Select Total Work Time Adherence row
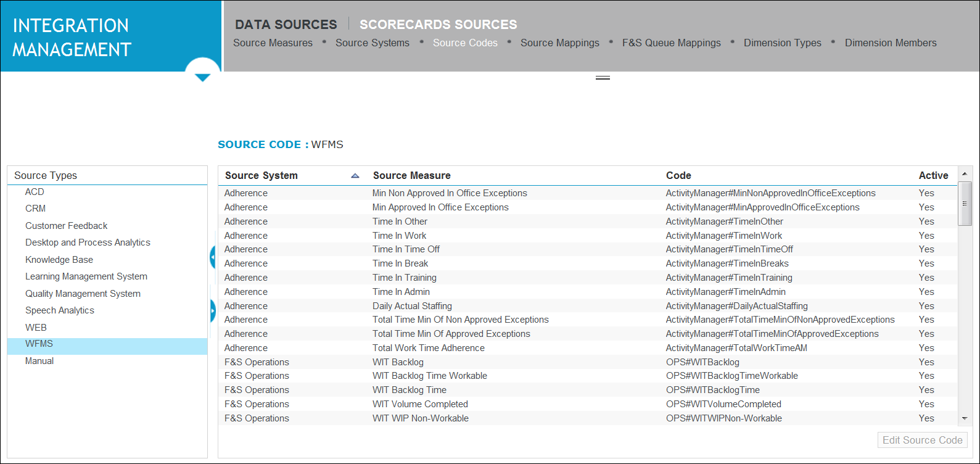 tap(588, 348)
